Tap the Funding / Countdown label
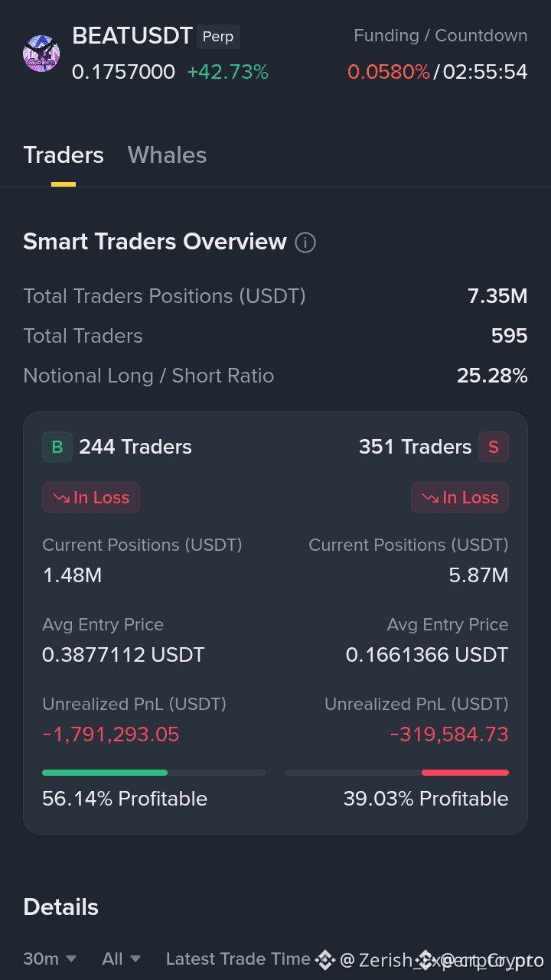The width and height of the screenshot is (551, 980). pyautogui.click(x=440, y=35)
